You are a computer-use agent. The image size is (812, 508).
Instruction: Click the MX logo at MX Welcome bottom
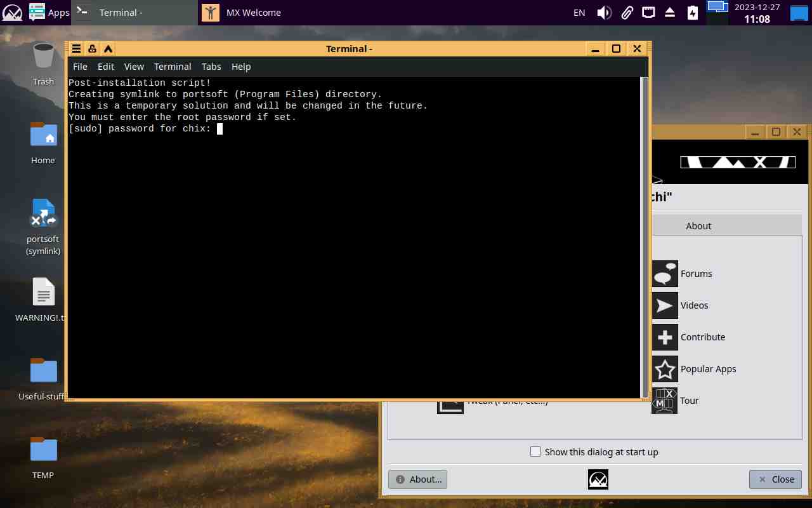[598, 479]
